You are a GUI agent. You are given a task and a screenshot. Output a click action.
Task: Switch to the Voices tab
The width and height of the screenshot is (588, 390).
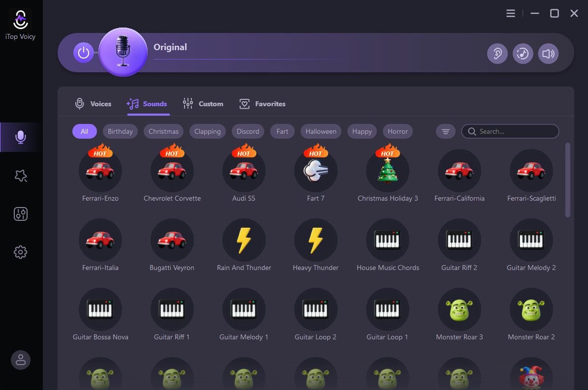pos(93,104)
